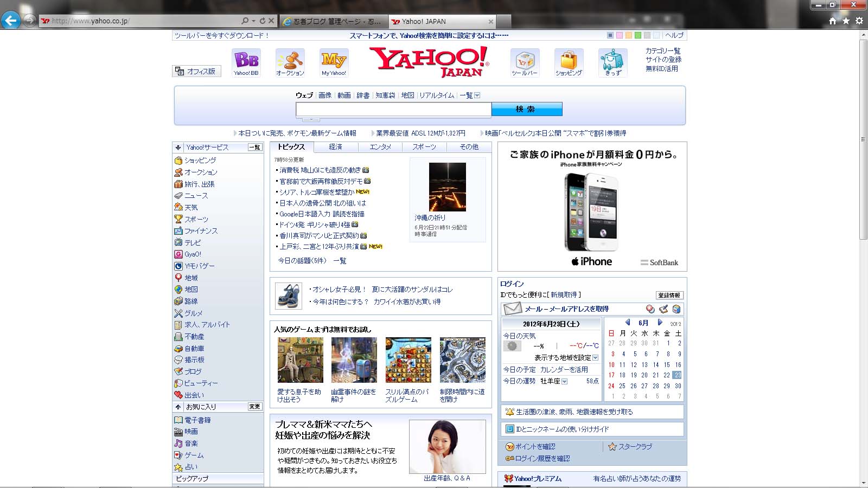This screenshot has width=868, height=488.
Task: Click the red ball icon in the mail row
Action: [650, 309]
